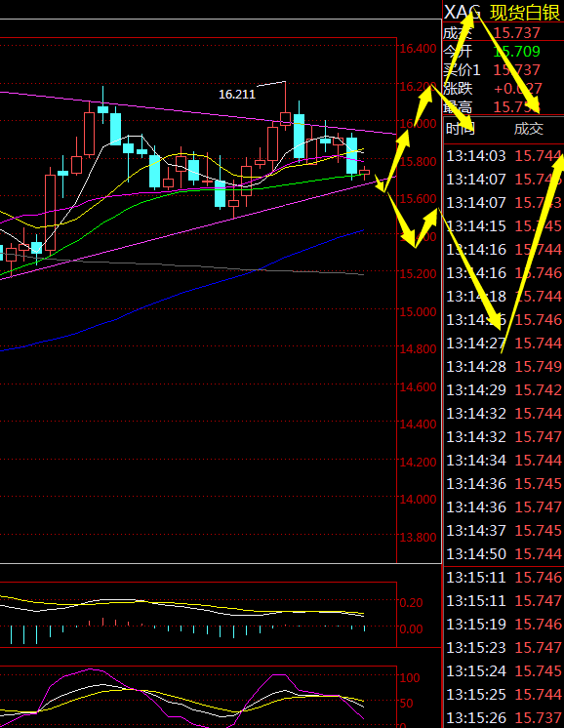Click the 15.600 price axis label

click(x=419, y=199)
